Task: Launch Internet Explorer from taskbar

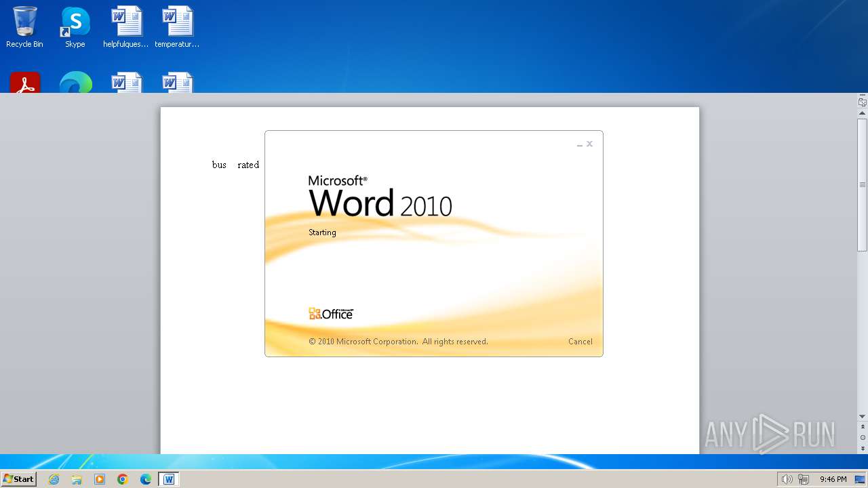Action: tap(54, 479)
